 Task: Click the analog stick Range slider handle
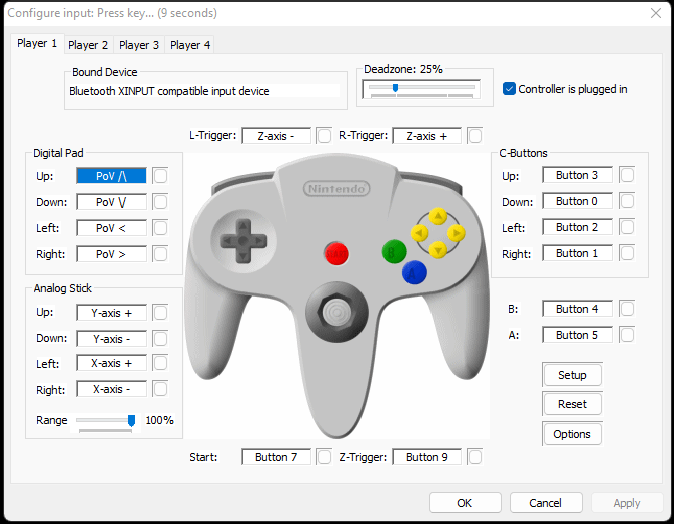[x=132, y=420]
